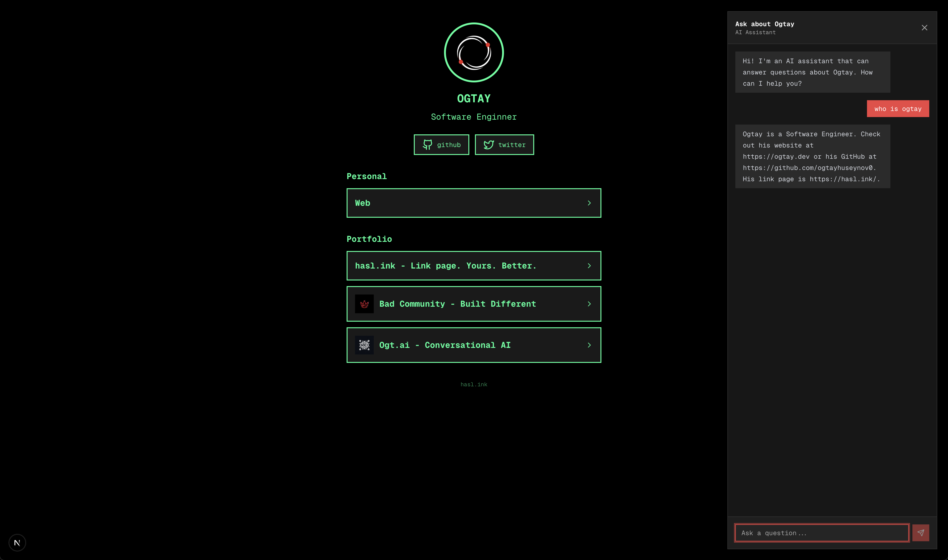Image resolution: width=948 pixels, height=560 pixels.
Task: Open Ogtay's GitHub profile
Action: (x=441, y=144)
